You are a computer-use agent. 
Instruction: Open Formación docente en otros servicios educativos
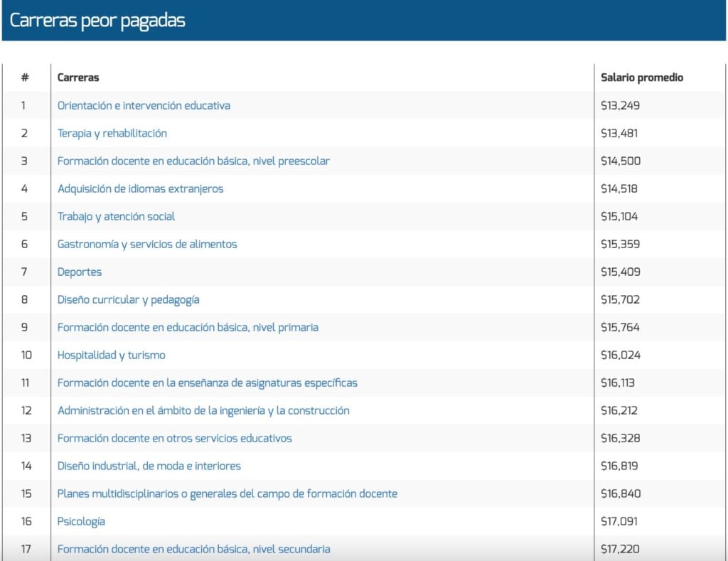point(174,438)
